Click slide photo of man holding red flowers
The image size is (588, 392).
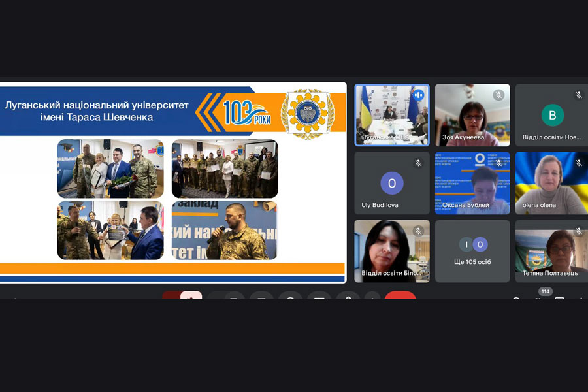(110, 169)
